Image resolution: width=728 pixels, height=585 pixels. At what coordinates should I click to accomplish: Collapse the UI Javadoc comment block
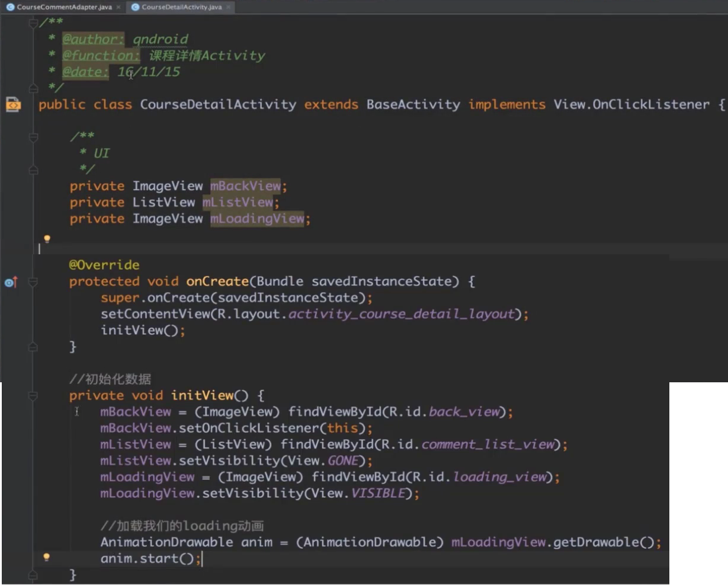point(33,137)
